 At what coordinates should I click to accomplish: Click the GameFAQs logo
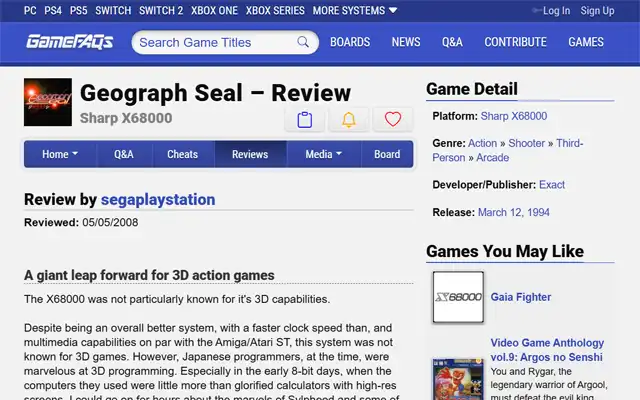tap(70, 42)
